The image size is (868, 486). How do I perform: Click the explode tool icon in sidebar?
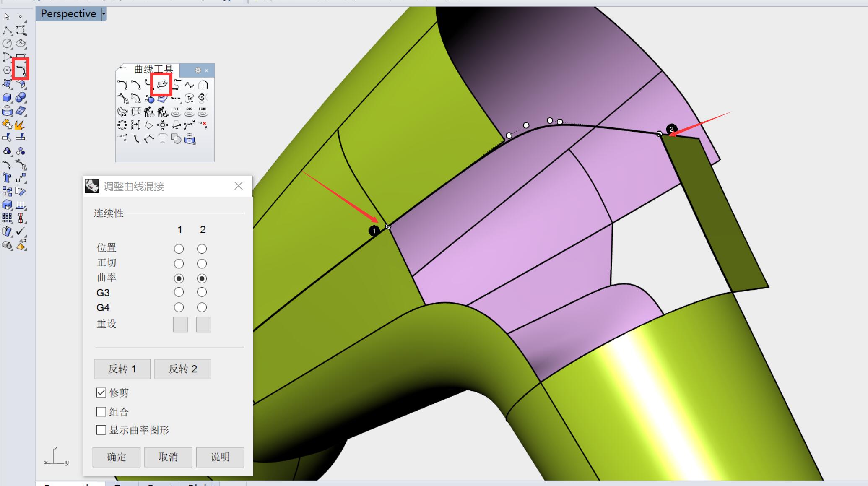coord(19,125)
